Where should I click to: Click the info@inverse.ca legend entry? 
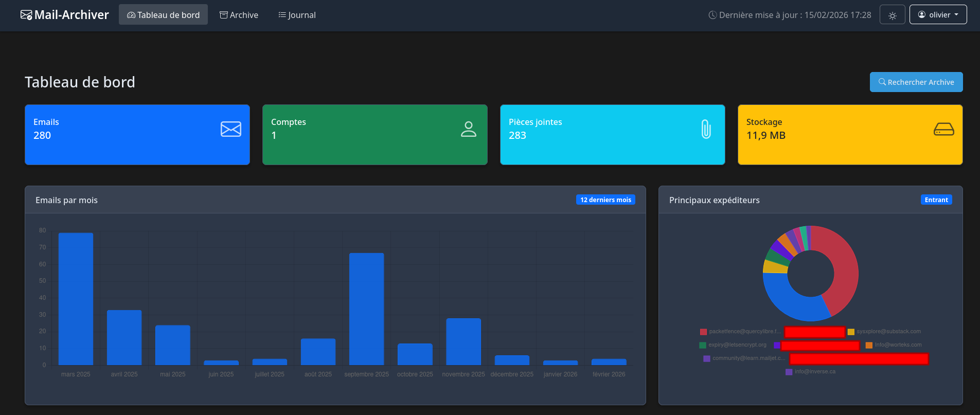point(810,372)
